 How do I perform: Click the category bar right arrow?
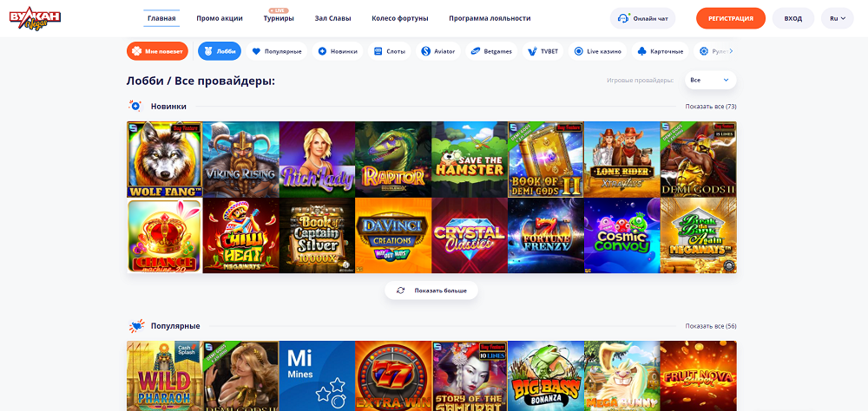731,51
